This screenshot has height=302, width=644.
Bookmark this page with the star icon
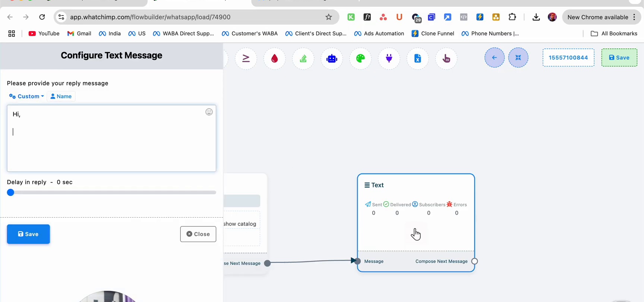[329, 17]
